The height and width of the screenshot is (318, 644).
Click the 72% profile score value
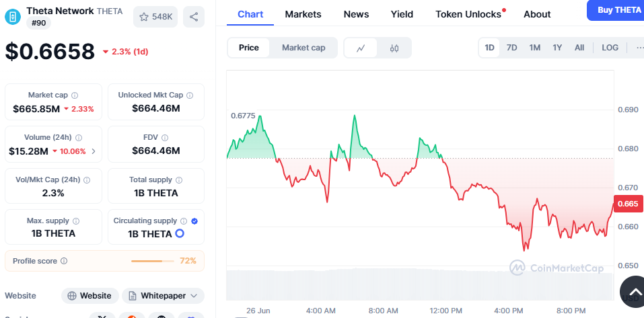(x=188, y=261)
